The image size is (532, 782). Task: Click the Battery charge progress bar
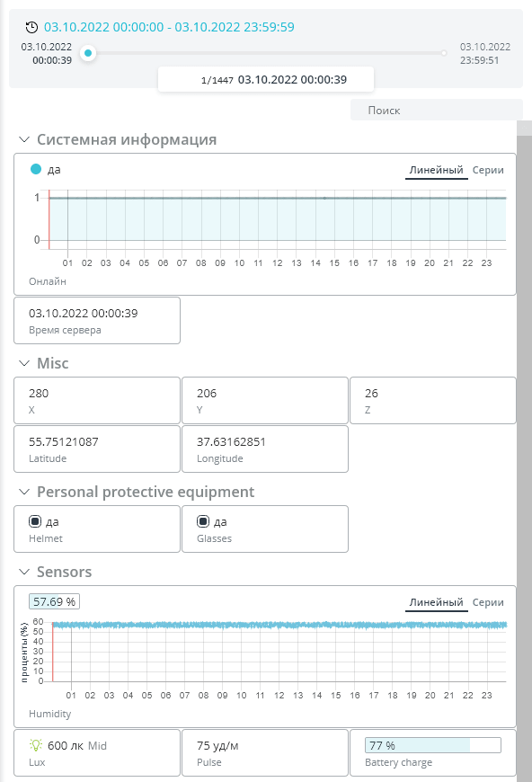(x=433, y=745)
